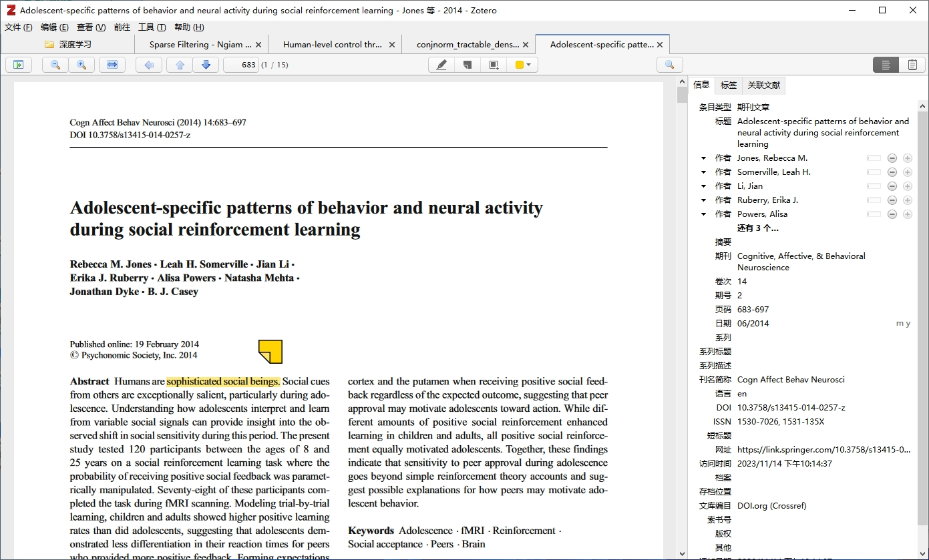
Task: Click the zoom out magnifier icon
Action: point(55,65)
